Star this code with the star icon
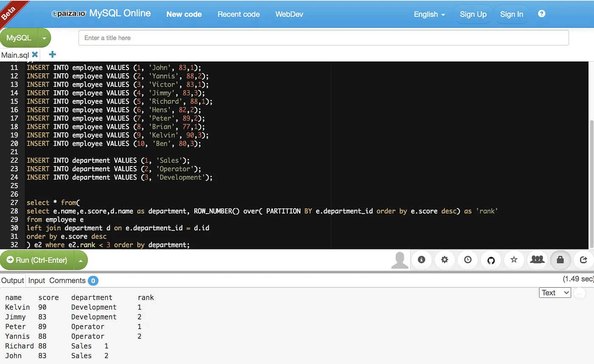 (x=514, y=260)
